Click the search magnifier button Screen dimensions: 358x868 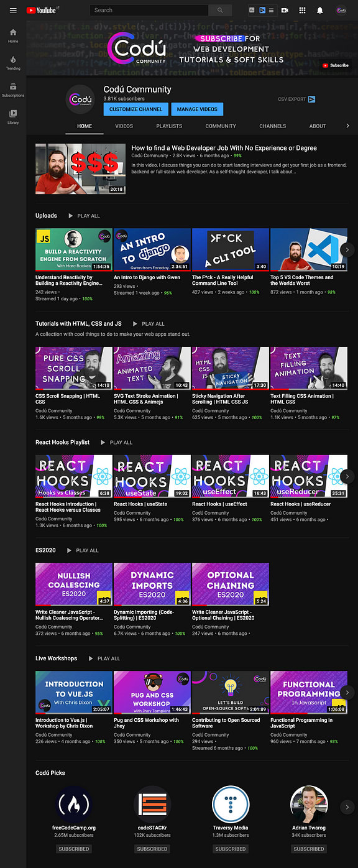point(219,10)
